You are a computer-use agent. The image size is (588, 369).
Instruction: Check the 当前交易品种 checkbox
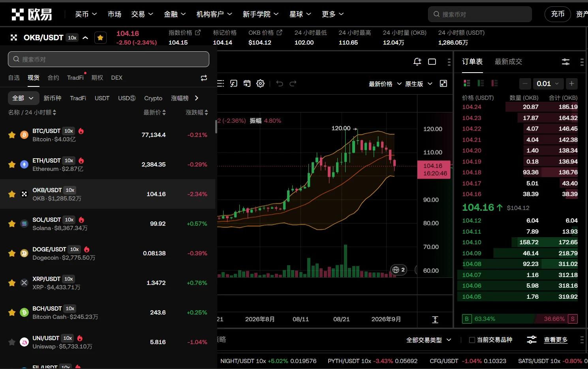[x=472, y=340]
